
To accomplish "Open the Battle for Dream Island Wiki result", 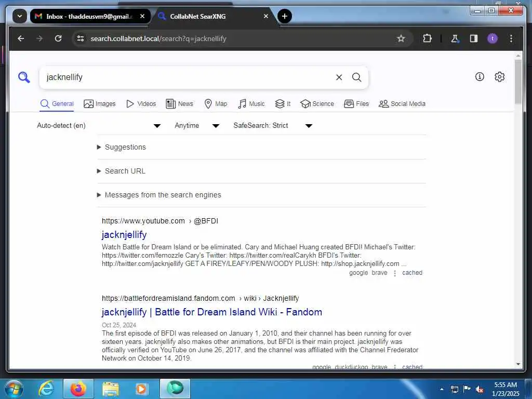I will coord(212,312).
